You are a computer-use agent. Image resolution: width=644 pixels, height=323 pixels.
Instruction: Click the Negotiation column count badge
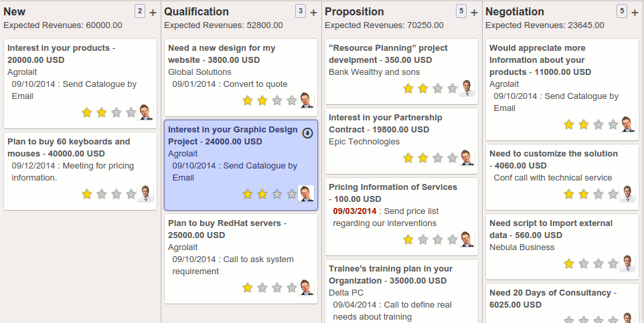(x=621, y=11)
